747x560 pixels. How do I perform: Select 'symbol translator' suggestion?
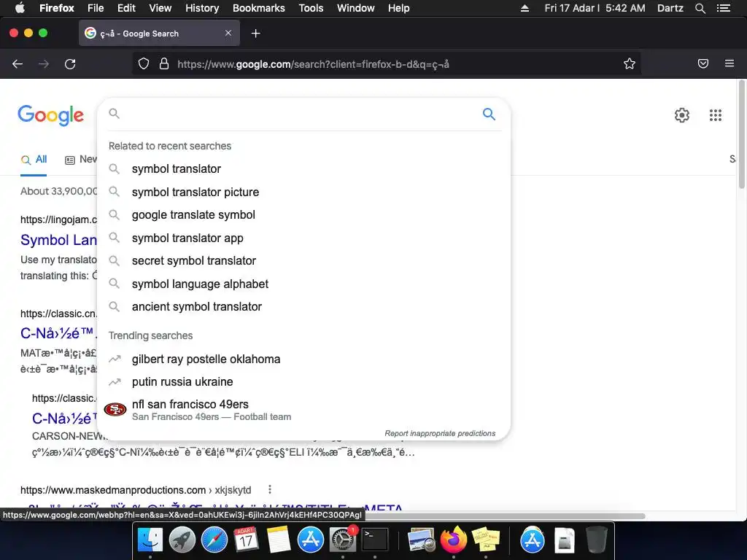(x=303, y=169)
